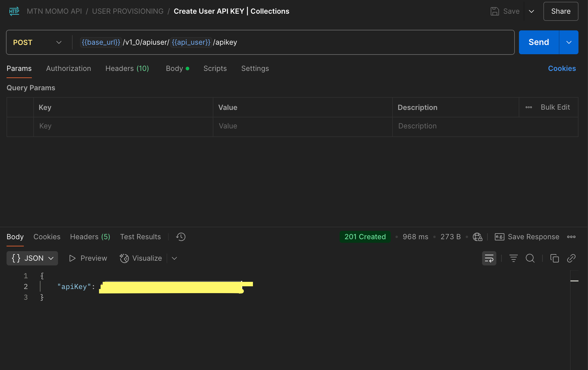Image resolution: width=588 pixels, height=370 pixels.
Task: Open the Scripts tab
Action: click(x=215, y=69)
